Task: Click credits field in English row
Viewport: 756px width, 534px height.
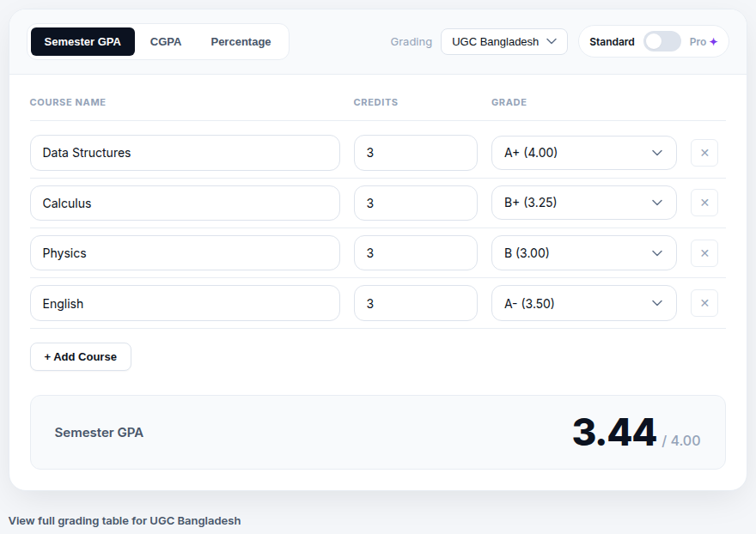Action: pyautogui.click(x=416, y=303)
